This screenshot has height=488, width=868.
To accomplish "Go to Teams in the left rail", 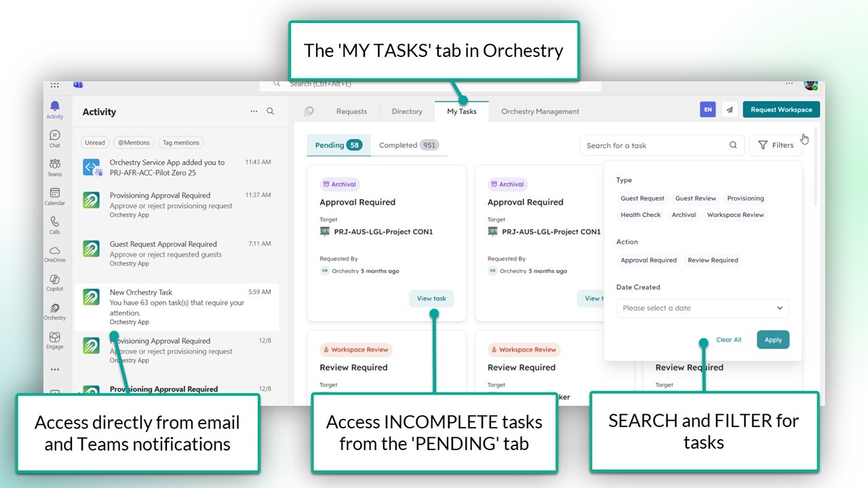I will [55, 167].
